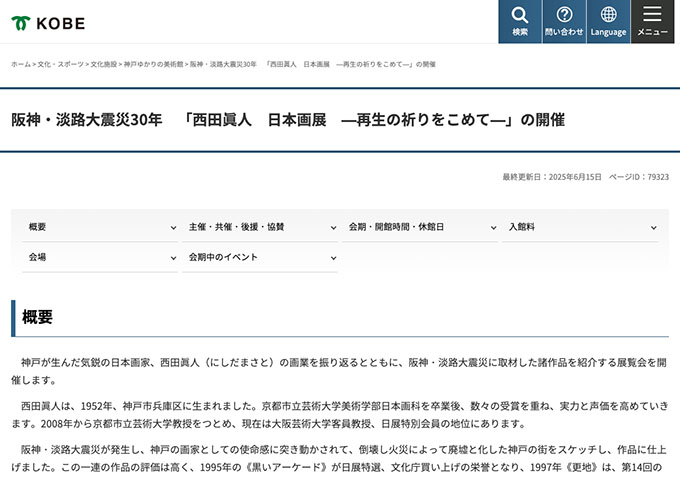Jump to 会期・開館時間・休館日 section

click(420, 227)
